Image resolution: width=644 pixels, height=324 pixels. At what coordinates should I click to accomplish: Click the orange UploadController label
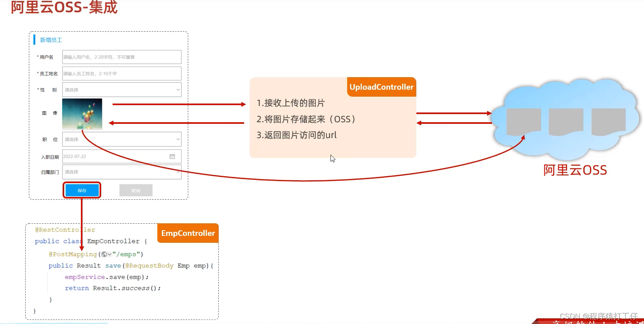click(x=381, y=87)
